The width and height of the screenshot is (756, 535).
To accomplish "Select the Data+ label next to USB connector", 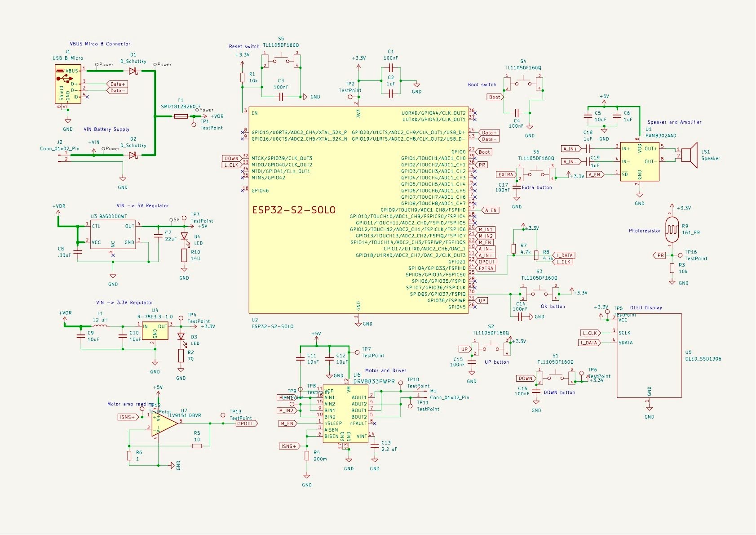I will (x=117, y=84).
